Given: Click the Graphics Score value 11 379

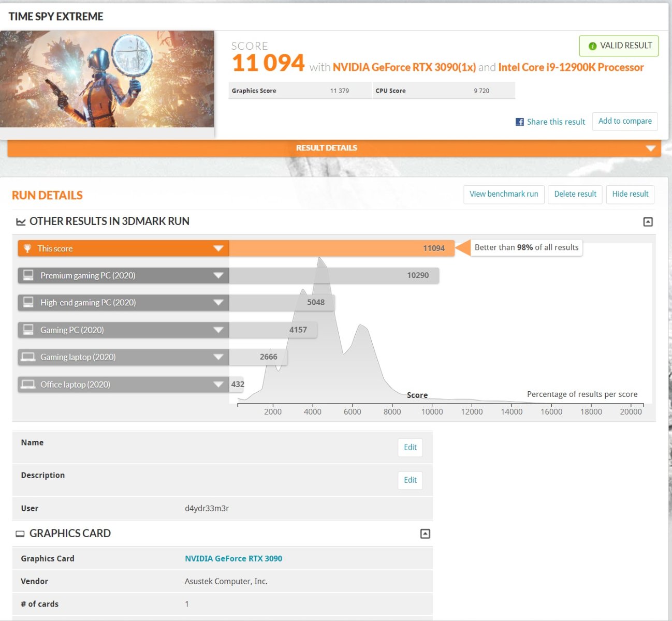Looking at the screenshot, I should pyautogui.click(x=340, y=91).
